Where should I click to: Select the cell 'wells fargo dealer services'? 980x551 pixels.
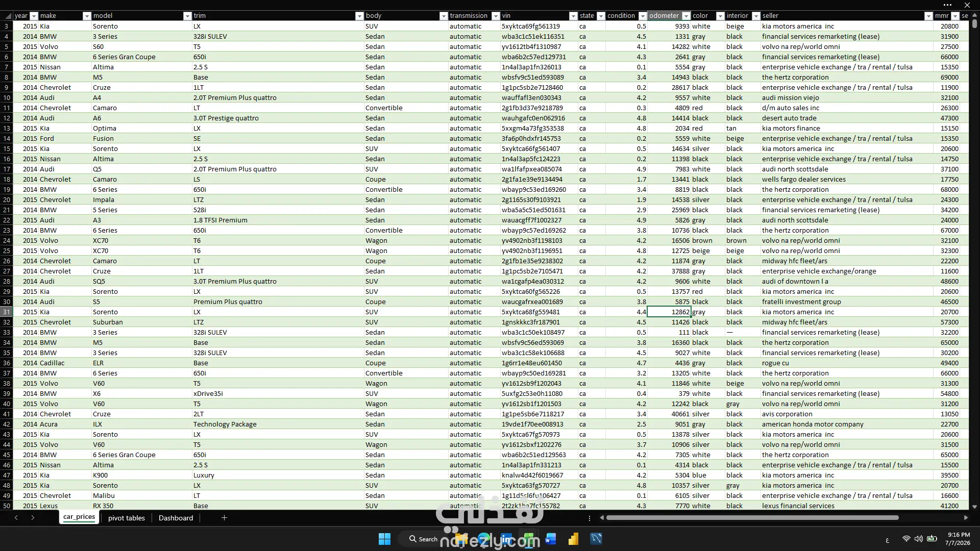tap(847, 179)
